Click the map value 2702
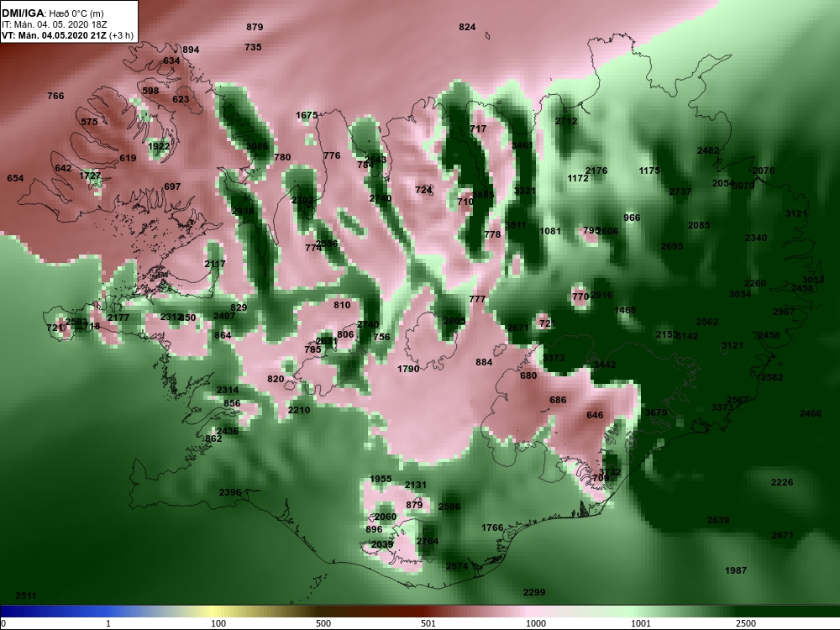Viewport: 840px width, 630px height. [302, 201]
